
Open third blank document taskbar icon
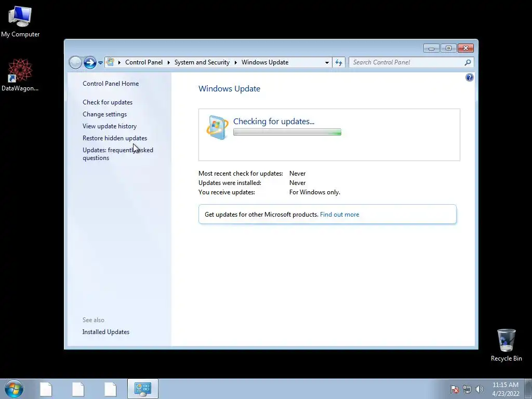click(110, 389)
